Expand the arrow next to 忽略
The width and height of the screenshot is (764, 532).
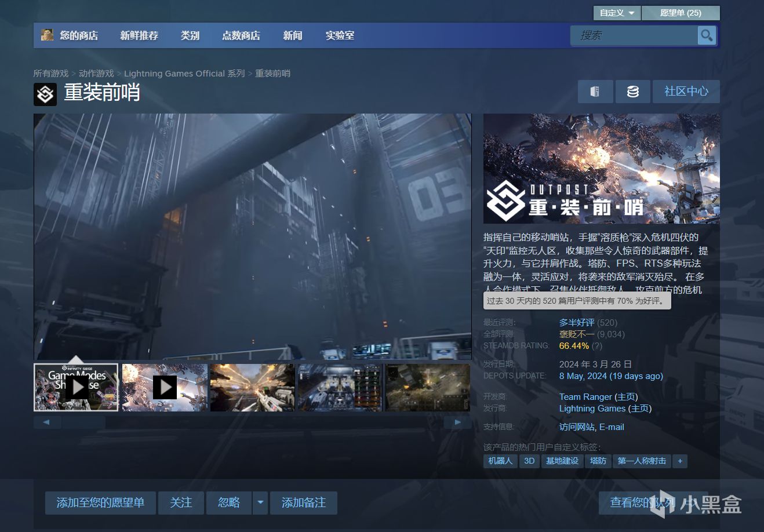(x=260, y=502)
